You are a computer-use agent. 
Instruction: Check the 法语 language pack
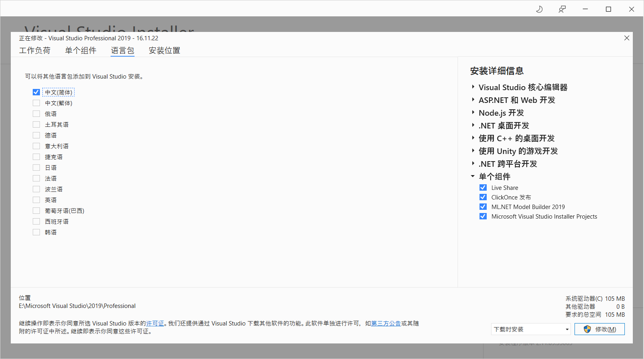(36, 178)
